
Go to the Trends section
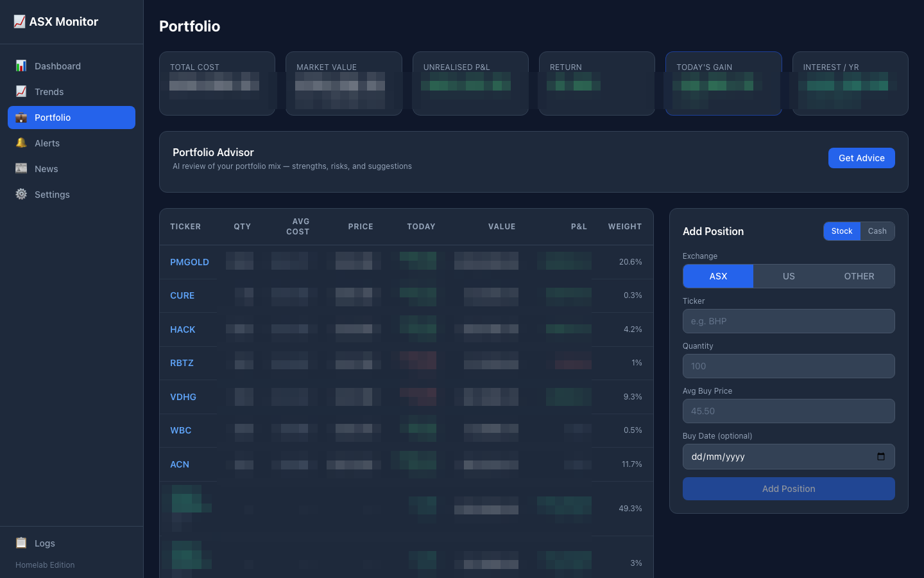[71, 92]
